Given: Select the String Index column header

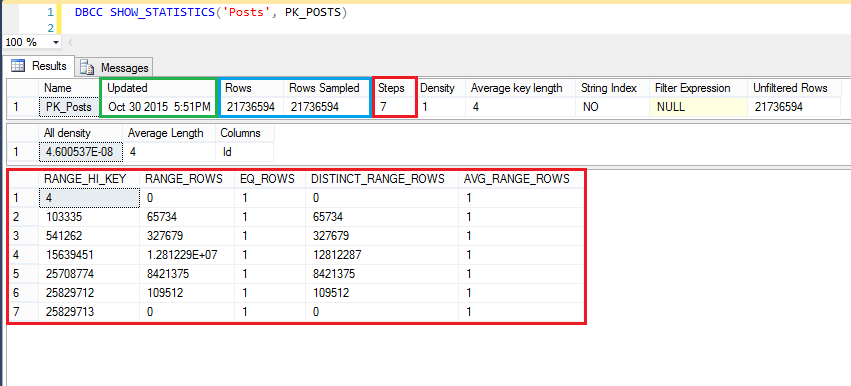Looking at the screenshot, I should 613,88.
